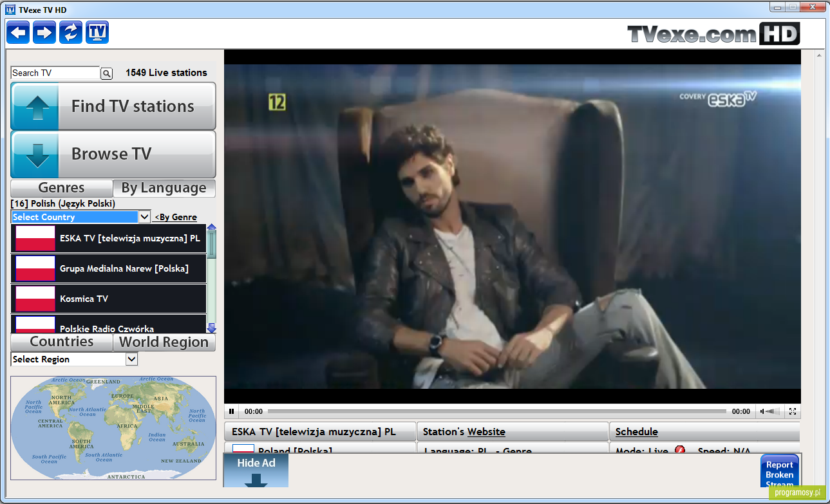Open the Select Country dropdown
The height and width of the screenshot is (504, 830).
pyautogui.click(x=81, y=217)
